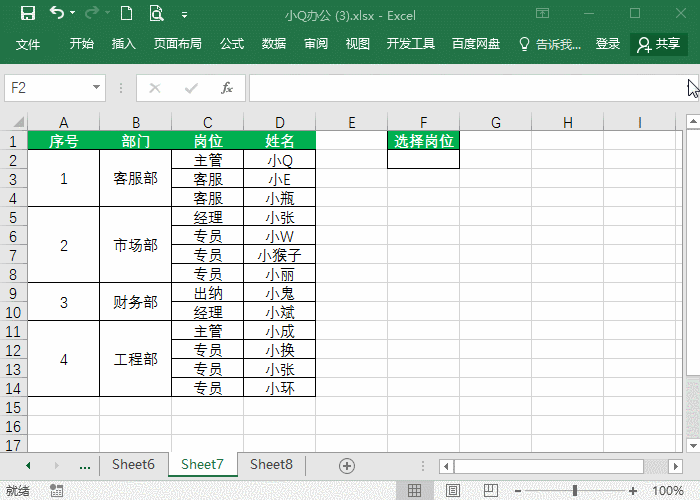Open the 审阅 tab

316,44
